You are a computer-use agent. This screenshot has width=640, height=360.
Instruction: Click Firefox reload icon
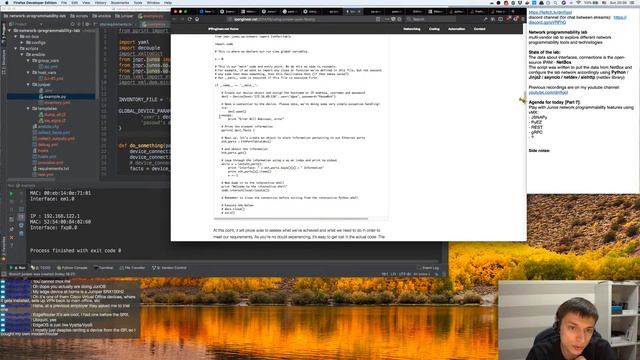tap(190, 19)
